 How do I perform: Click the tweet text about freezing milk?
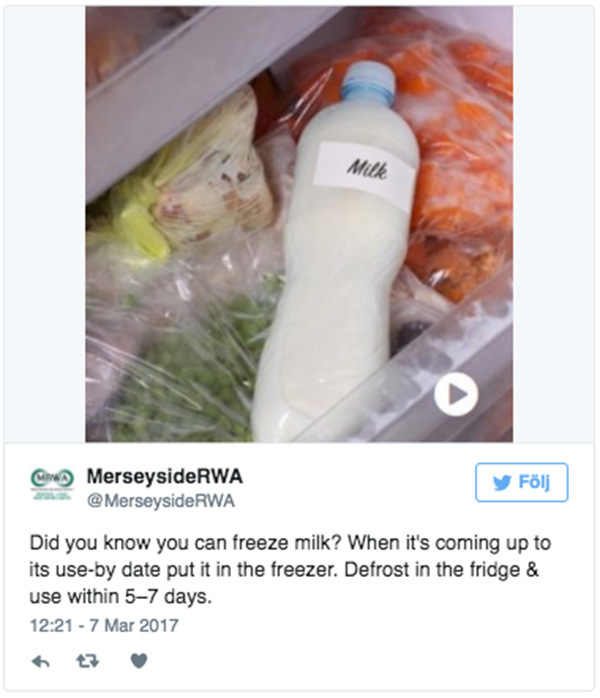coord(290,569)
